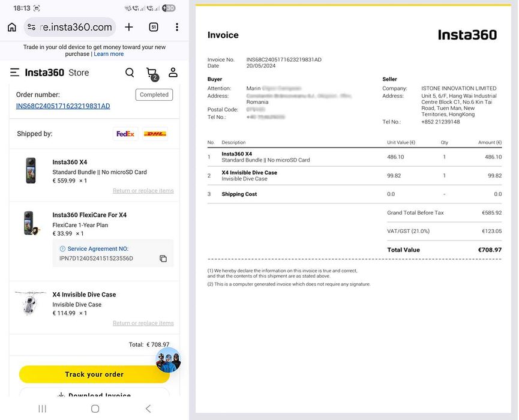The width and height of the screenshot is (519, 420).
Task: Click VAT/GST (21.0%) amount €123.05
Action: click(491, 231)
